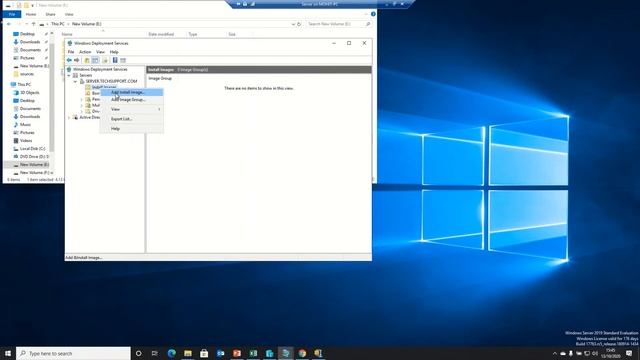The height and width of the screenshot is (360, 640).
Task: Open Task View from the taskbar
Action: tap(155, 353)
